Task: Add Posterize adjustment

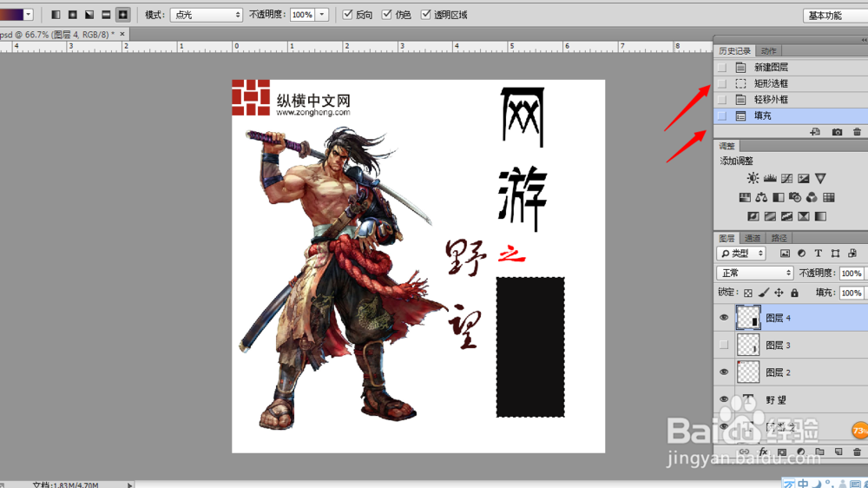Action: pyautogui.click(x=770, y=216)
